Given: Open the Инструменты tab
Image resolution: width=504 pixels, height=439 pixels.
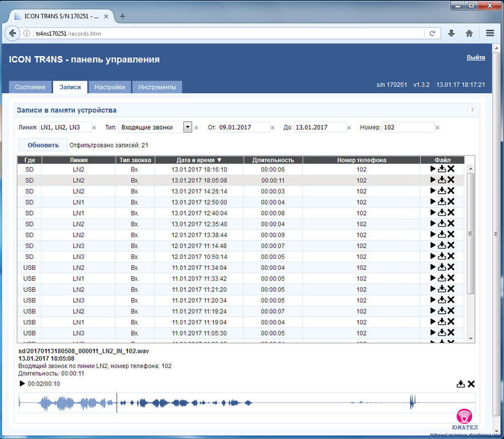Looking at the screenshot, I should 157,87.
